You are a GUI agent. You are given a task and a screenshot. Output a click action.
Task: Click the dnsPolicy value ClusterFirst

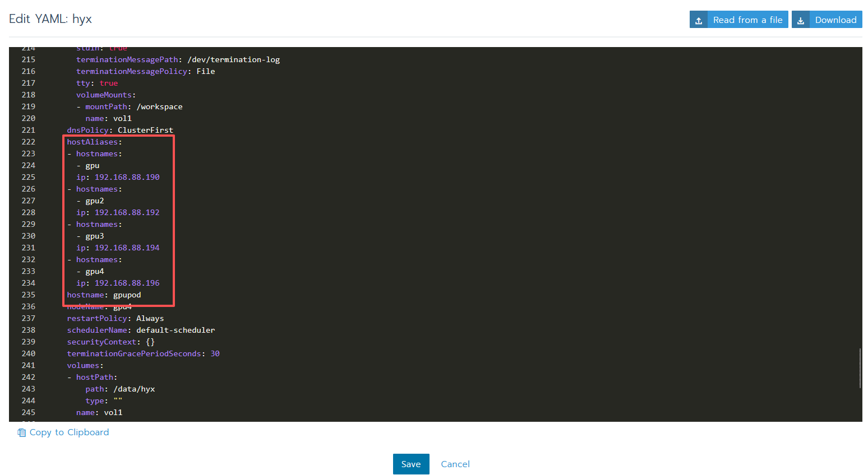click(x=145, y=130)
